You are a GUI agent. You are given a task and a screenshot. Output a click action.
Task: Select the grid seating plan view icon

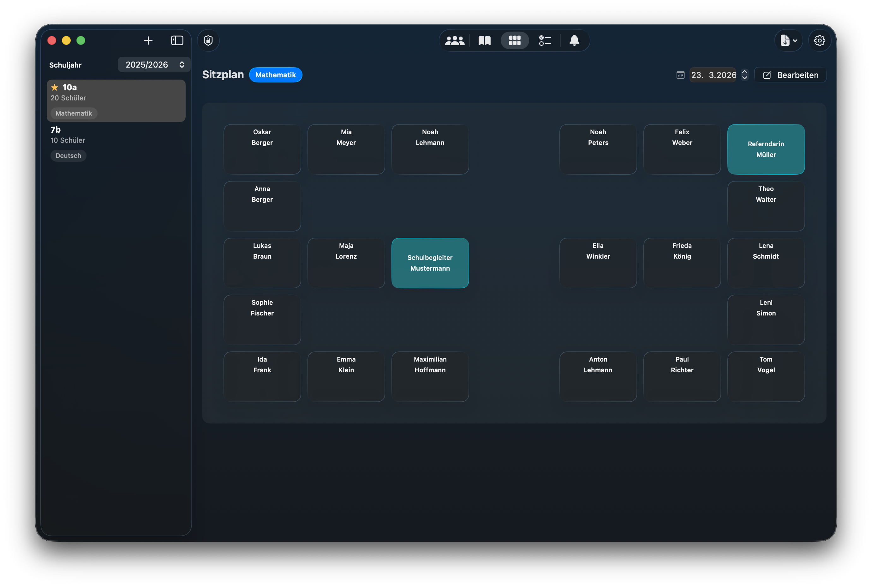pos(514,40)
